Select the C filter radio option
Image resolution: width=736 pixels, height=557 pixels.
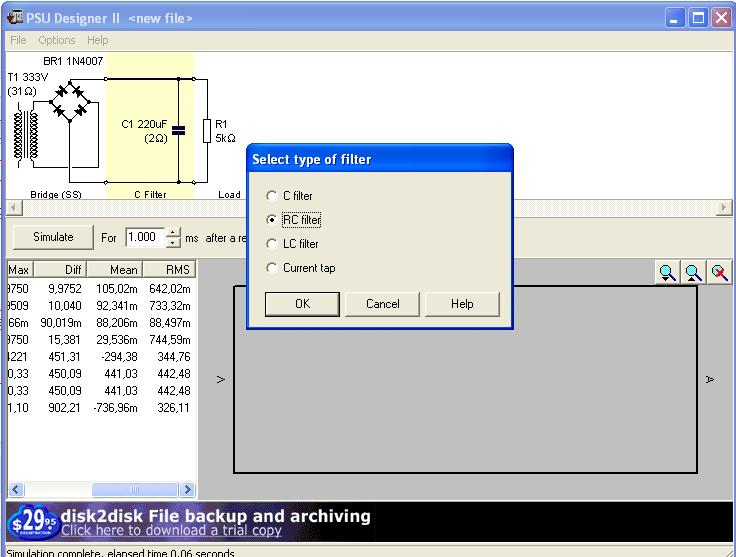[272, 196]
